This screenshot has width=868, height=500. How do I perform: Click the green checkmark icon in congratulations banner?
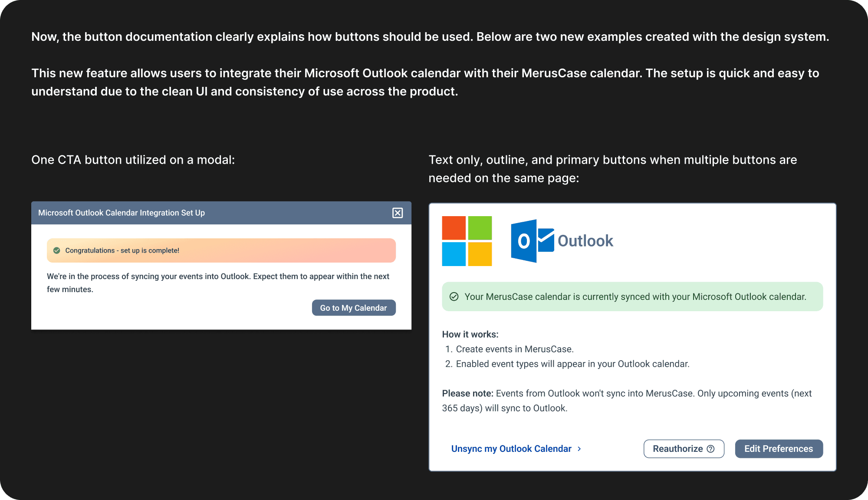click(x=56, y=250)
